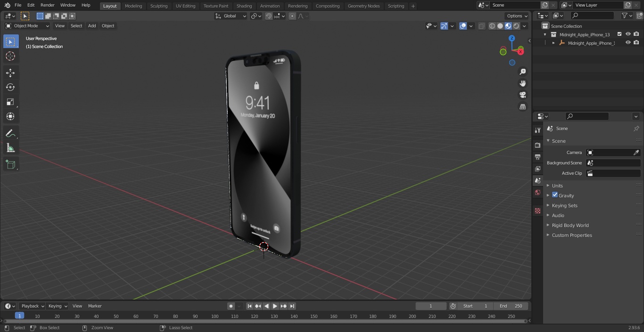Open the View Layer properties tab

[537, 169]
